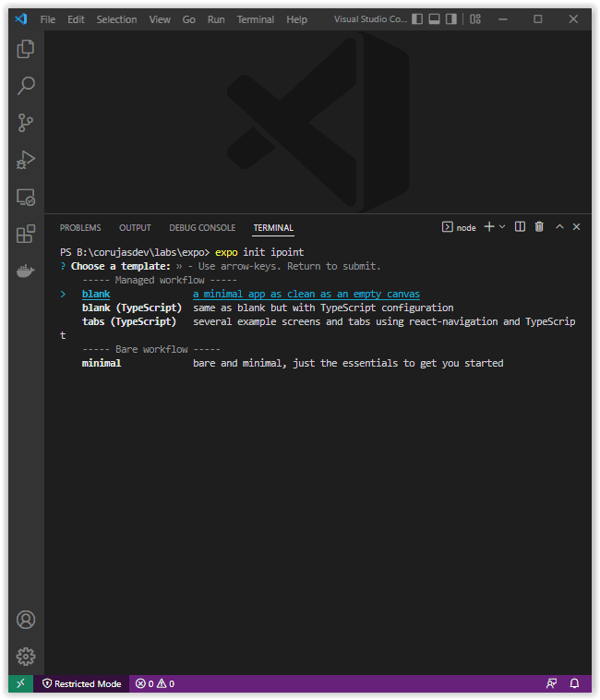The image size is (600, 700).
Task: Open the View menu
Action: (160, 19)
